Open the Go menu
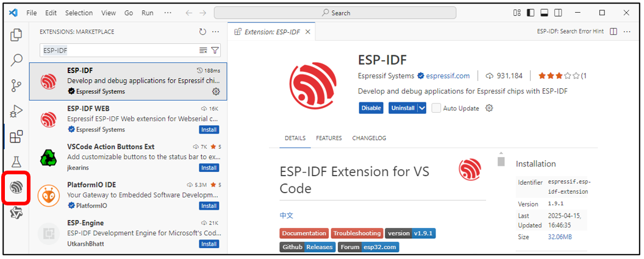The image size is (644, 259). 129,13
